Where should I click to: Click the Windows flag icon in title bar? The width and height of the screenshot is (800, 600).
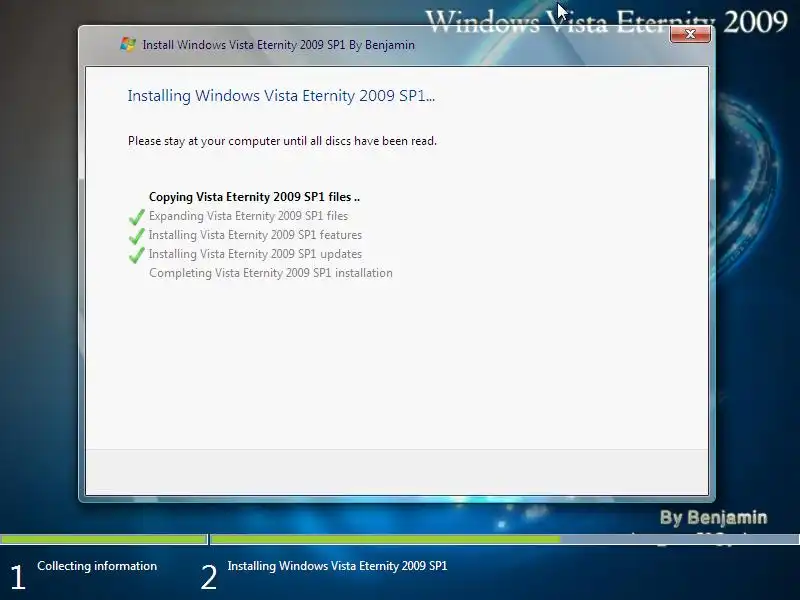coord(128,44)
